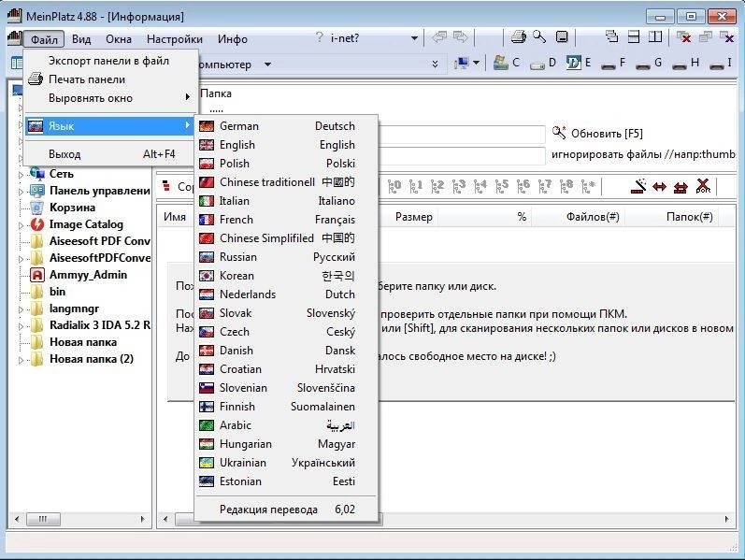This screenshot has height=560, width=745.
Task: Click the cascade windows icon in the toolbar
Action: pos(612,37)
